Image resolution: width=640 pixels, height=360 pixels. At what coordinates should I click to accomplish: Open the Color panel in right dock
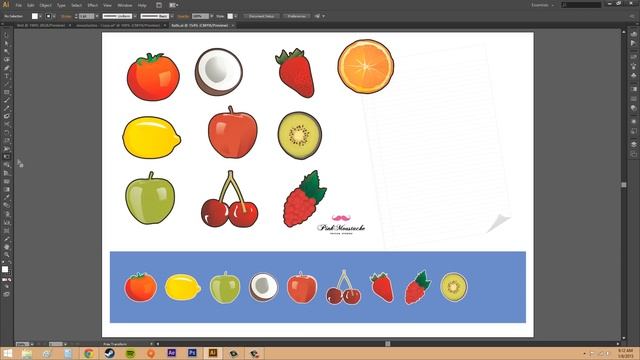(633, 34)
